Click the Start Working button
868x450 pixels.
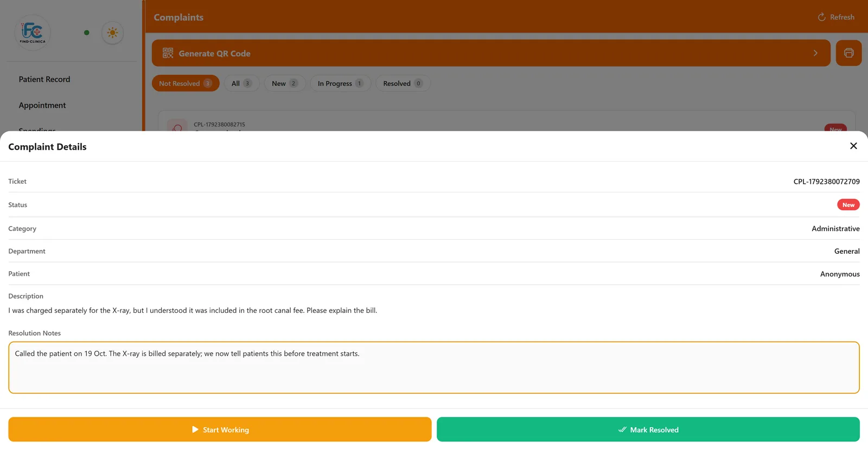220,429
